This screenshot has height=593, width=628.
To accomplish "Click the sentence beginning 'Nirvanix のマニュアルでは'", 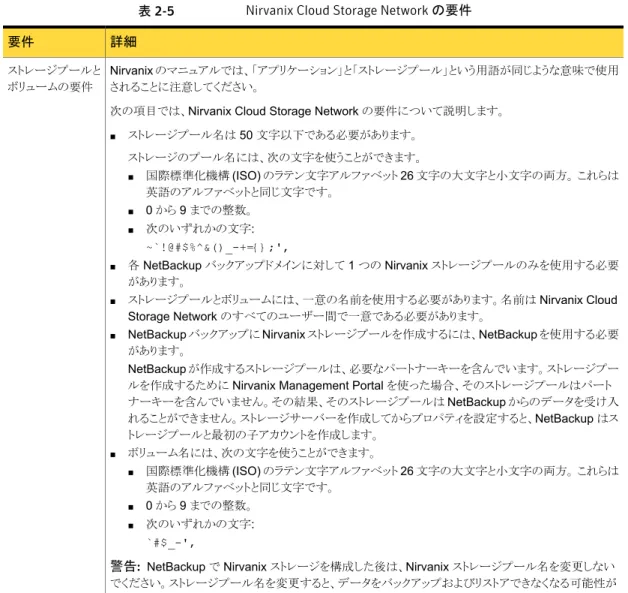I will point(364,78).
